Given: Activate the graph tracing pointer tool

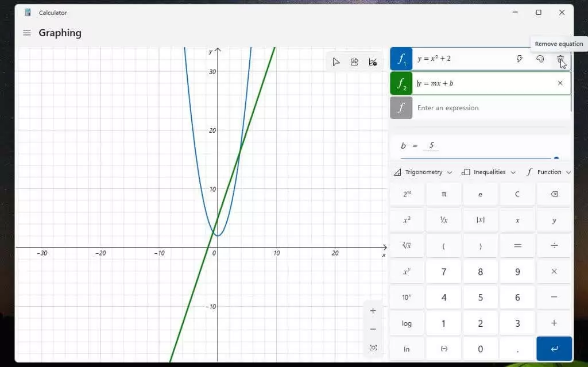Looking at the screenshot, I should (x=336, y=62).
